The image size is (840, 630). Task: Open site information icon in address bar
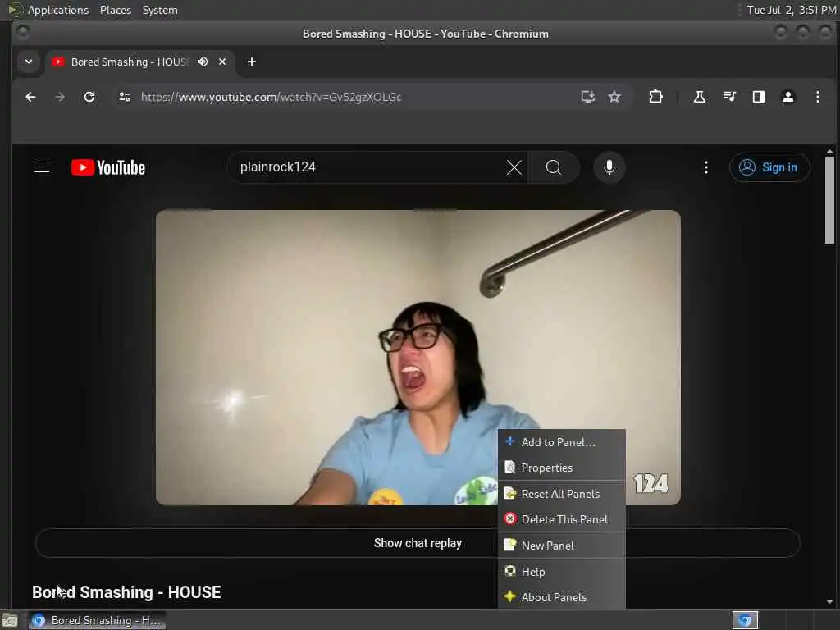(125, 97)
